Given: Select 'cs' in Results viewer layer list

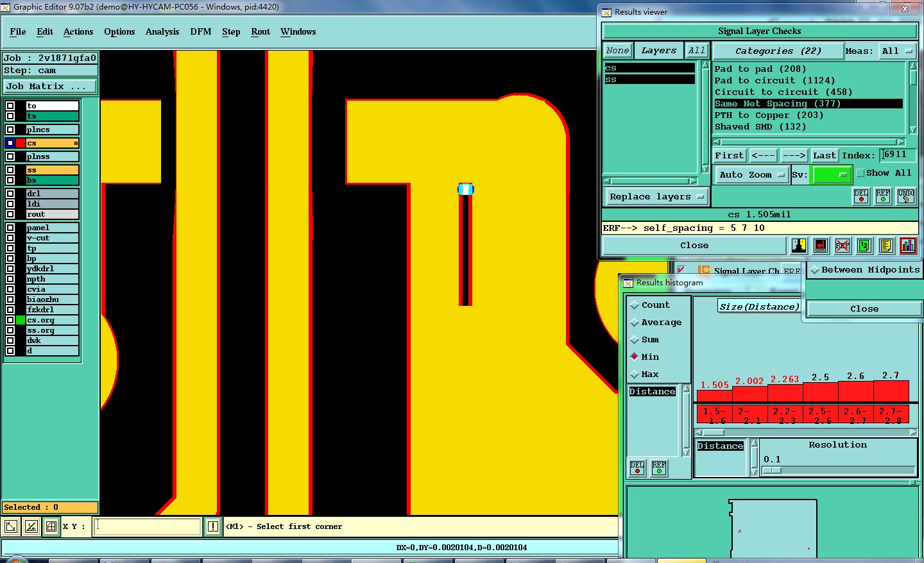Looking at the screenshot, I should pyautogui.click(x=649, y=68).
